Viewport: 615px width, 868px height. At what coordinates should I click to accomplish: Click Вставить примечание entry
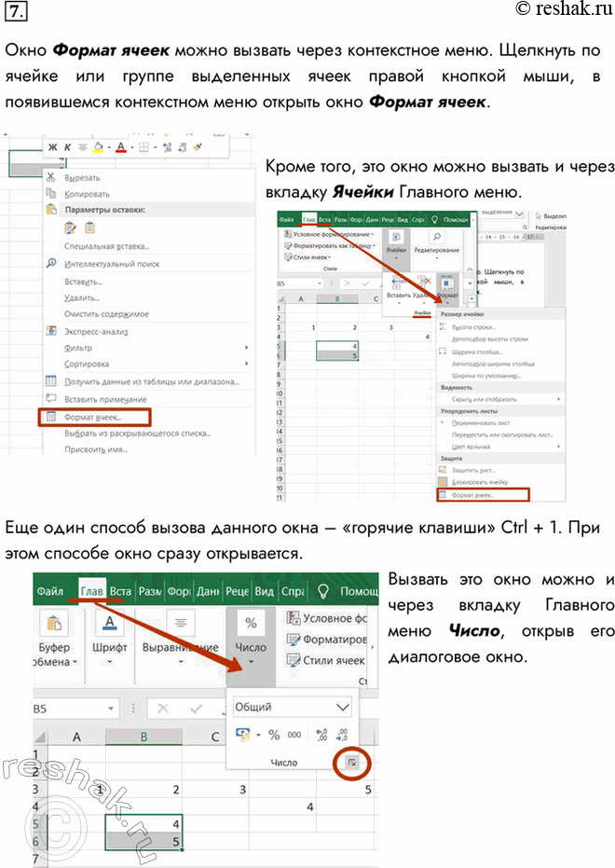105,399
